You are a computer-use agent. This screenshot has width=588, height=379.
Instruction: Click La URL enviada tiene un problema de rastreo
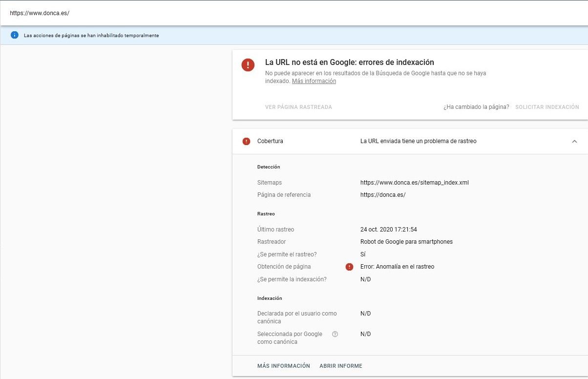click(419, 141)
